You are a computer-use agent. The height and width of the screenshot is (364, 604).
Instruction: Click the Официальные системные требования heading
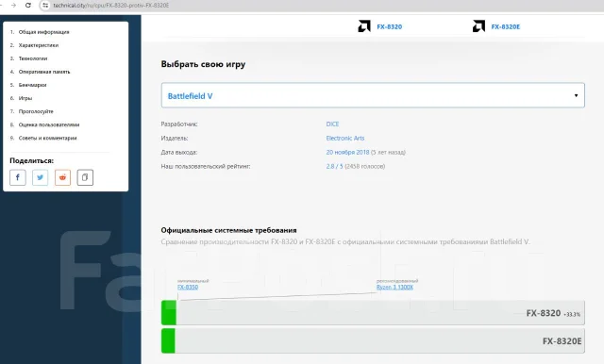click(228, 230)
